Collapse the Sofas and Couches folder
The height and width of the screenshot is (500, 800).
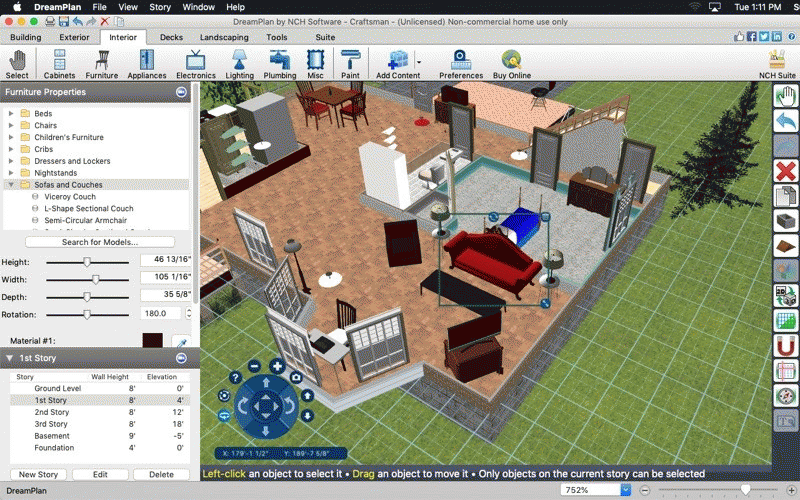pyautogui.click(x=11, y=185)
